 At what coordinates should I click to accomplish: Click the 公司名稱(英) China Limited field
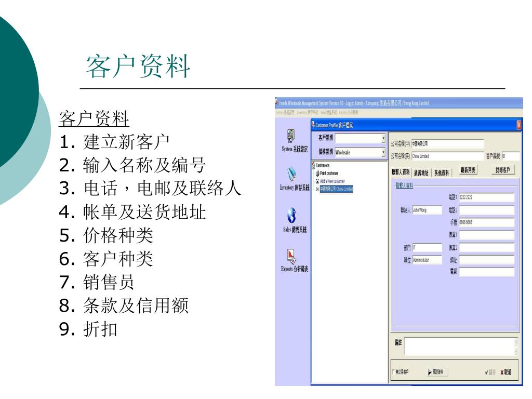coord(447,156)
